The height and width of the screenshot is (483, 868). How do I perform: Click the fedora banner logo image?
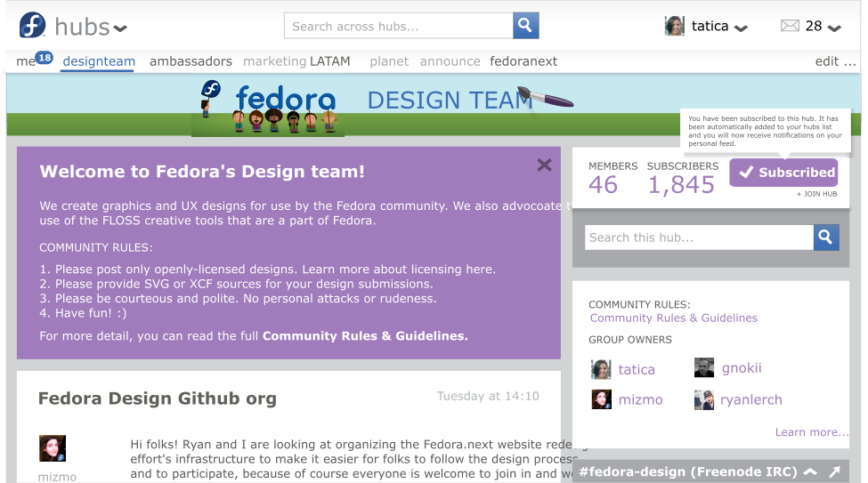(x=268, y=107)
